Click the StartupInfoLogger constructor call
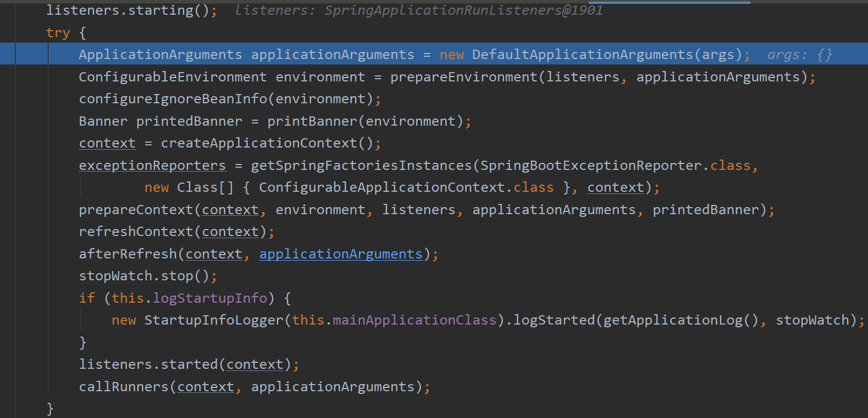 click(214, 320)
